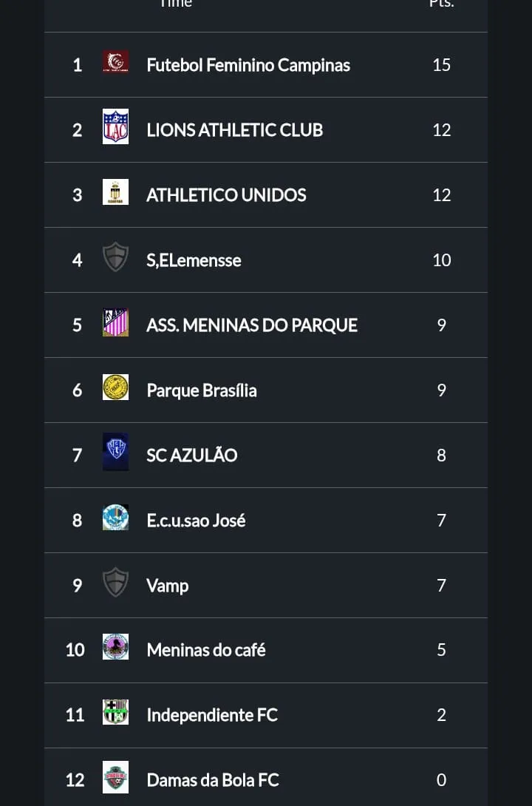The height and width of the screenshot is (806, 532).
Task: Click position number 10 in the standings
Action: point(75,650)
